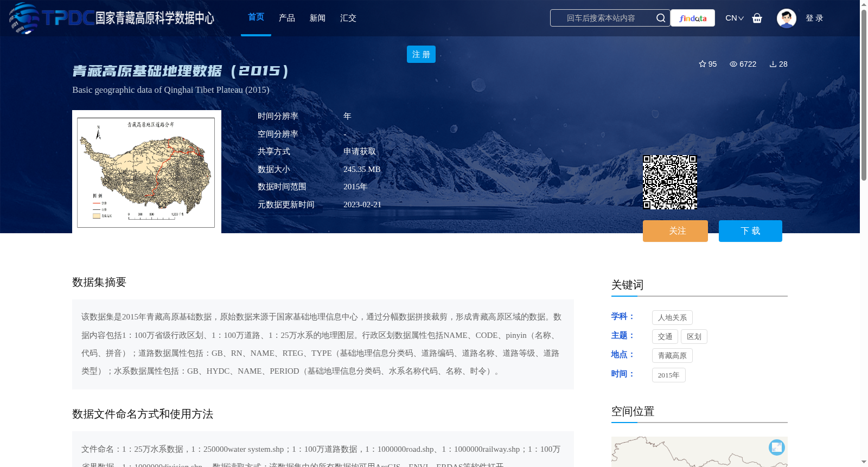The image size is (868, 467).
Task: Open the findata link button
Action: pyautogui.click(x=693, y=18)
